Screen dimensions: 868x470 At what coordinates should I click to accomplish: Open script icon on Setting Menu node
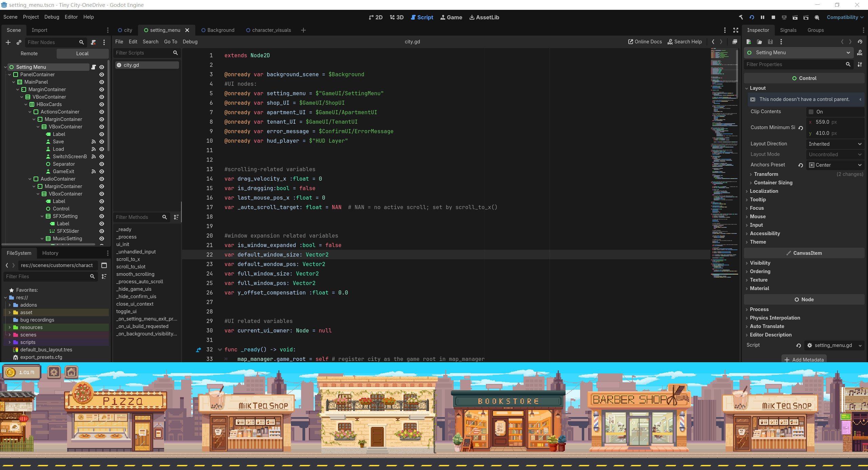pos(94,67)
